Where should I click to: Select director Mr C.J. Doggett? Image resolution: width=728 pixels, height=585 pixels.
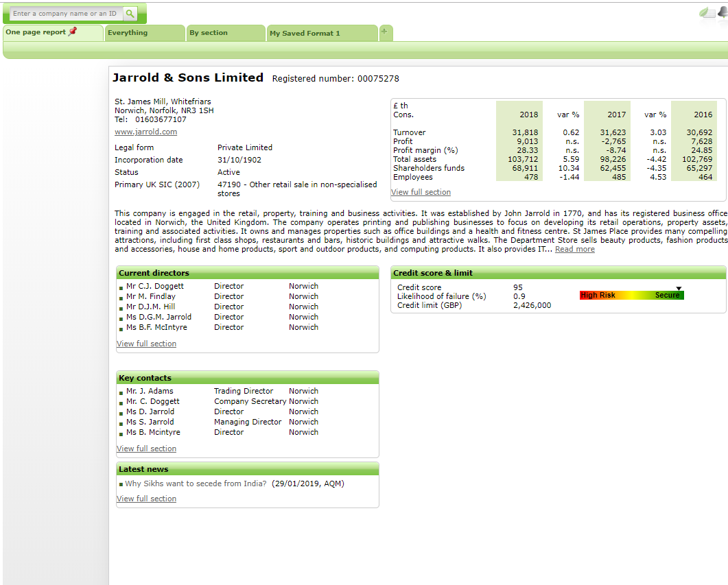click(x=155, y=286)
